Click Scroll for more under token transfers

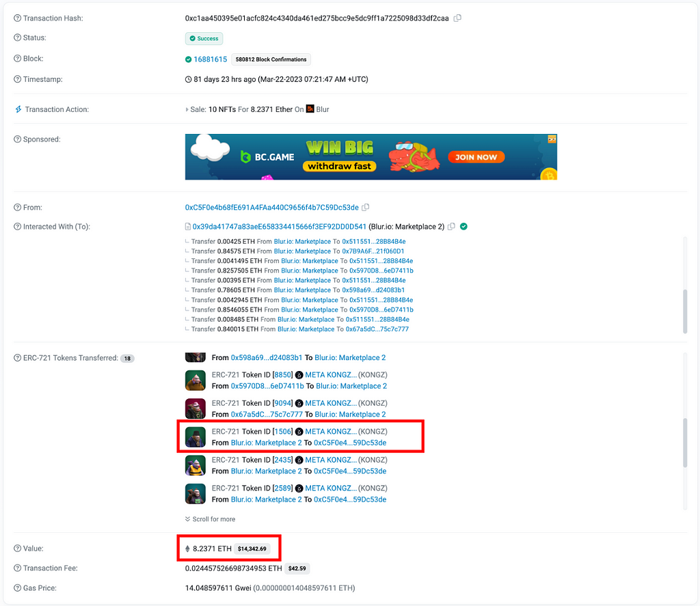[211, 519]
